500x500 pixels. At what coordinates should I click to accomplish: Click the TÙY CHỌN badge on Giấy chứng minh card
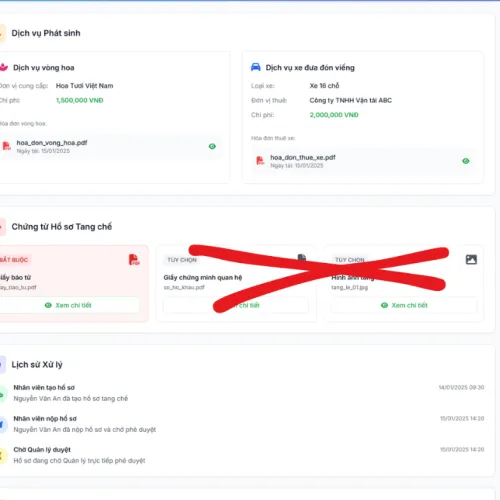(182, 260)
